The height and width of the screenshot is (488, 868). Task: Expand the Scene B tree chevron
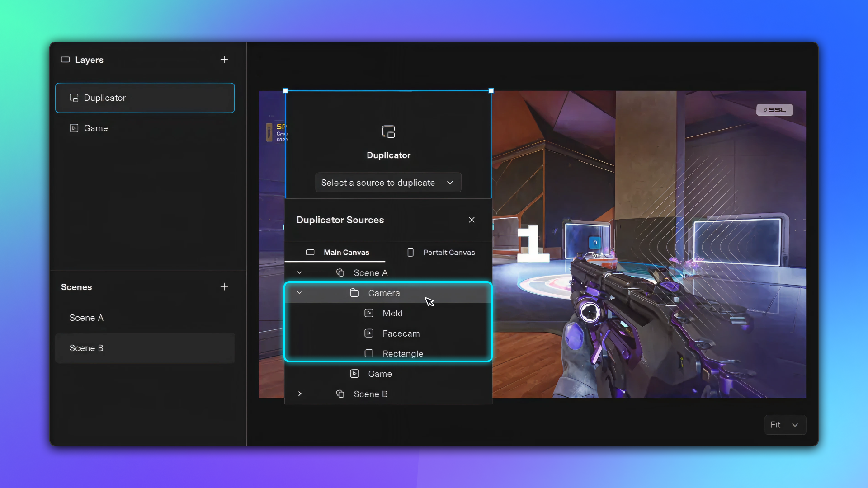[x=299, y=394]
